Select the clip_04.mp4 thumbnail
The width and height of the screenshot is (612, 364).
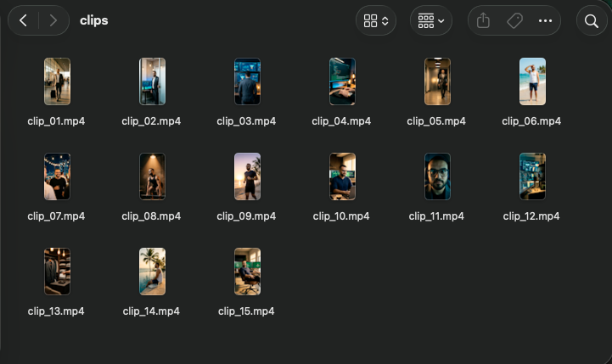pyautogui.click(x=342, y=81)
